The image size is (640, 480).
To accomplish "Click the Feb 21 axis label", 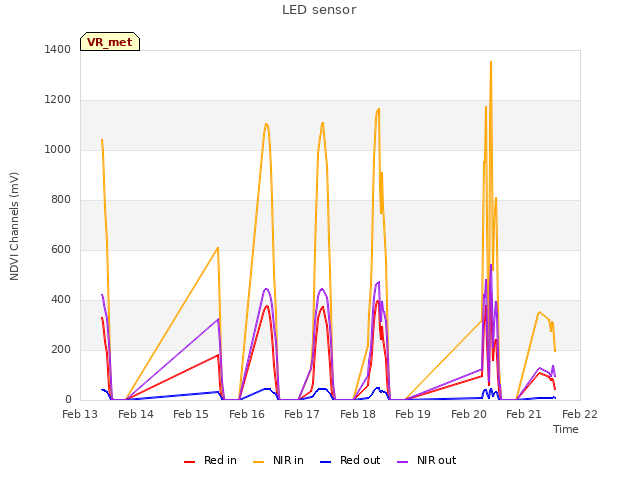I will tap(524, 414).
